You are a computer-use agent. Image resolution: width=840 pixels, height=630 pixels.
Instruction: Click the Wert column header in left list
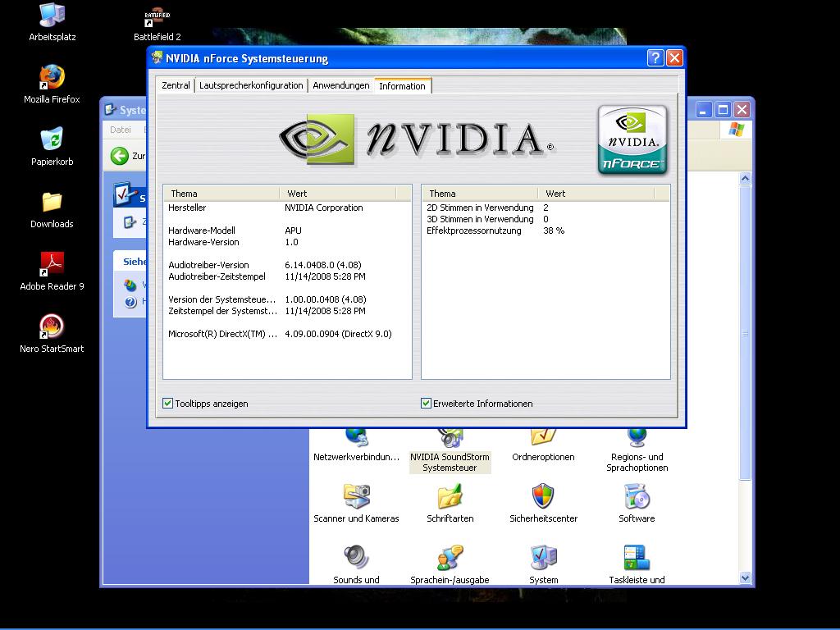pos(337,194)
